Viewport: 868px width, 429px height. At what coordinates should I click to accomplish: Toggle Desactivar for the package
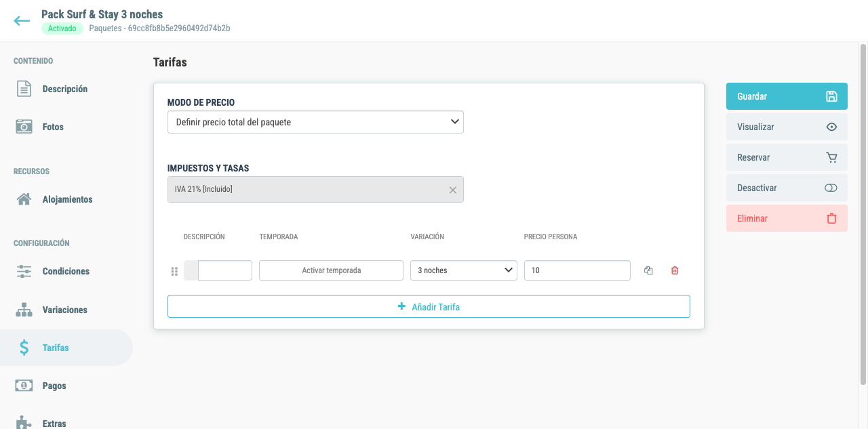pyautogui.click(x=787, y=188)
